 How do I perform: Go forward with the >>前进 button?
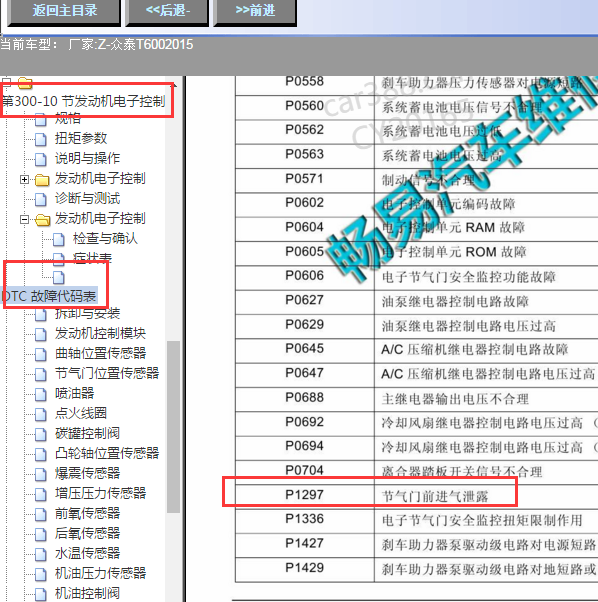(x=255, y=12)
